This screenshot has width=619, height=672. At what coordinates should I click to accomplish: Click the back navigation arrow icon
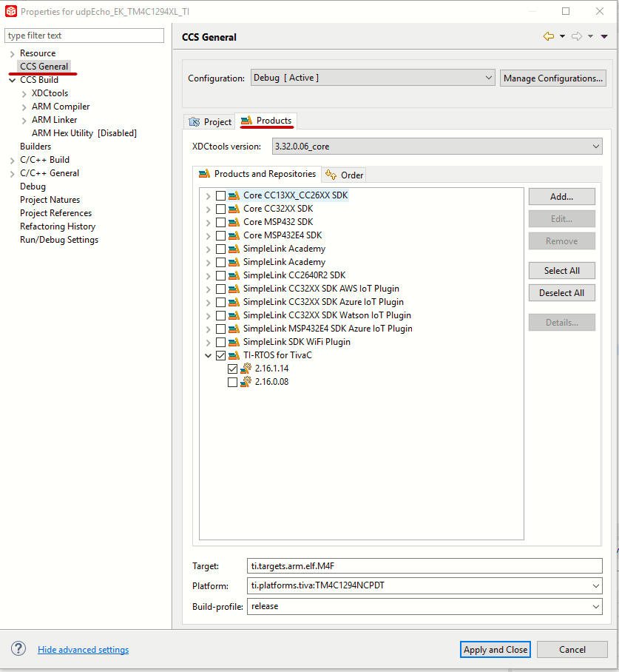pos(548,36)
